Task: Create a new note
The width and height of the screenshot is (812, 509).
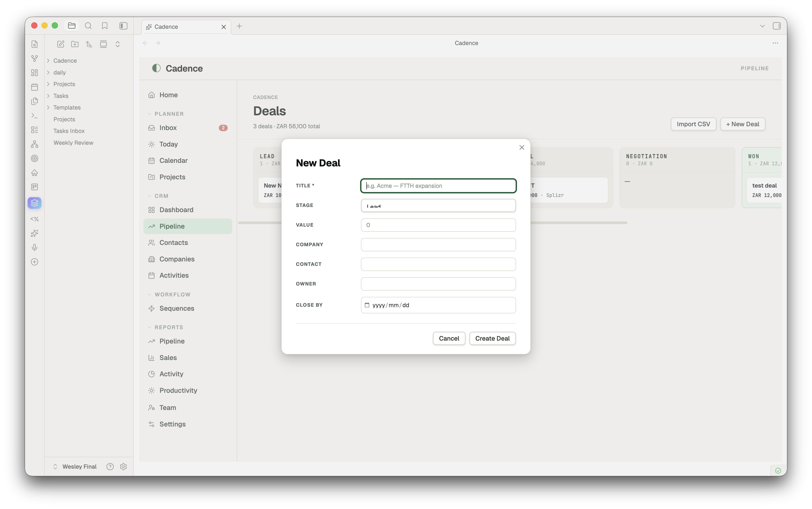Action: [61, 44]
